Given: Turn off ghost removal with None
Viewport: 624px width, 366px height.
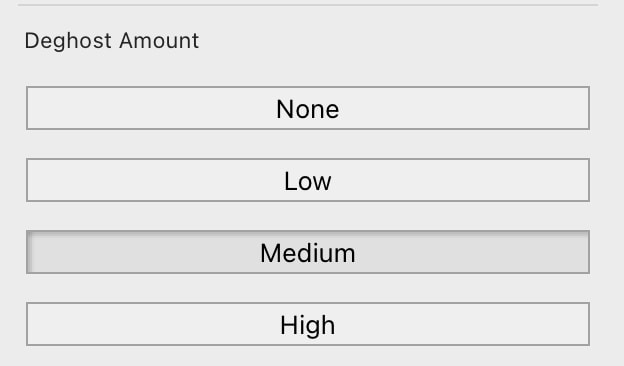Looking at the screenshot, I should [x=308, y=108].
